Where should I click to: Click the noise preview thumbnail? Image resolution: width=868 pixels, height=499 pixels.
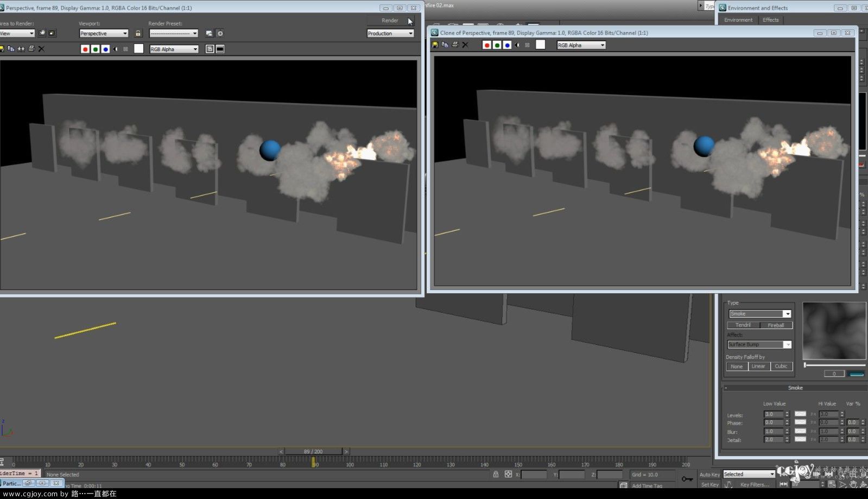pos(834,331)
